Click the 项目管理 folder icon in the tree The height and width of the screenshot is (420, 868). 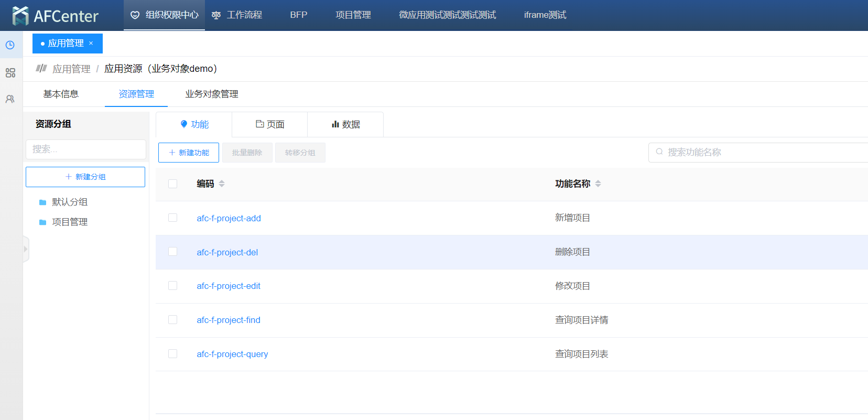(43, 222)
